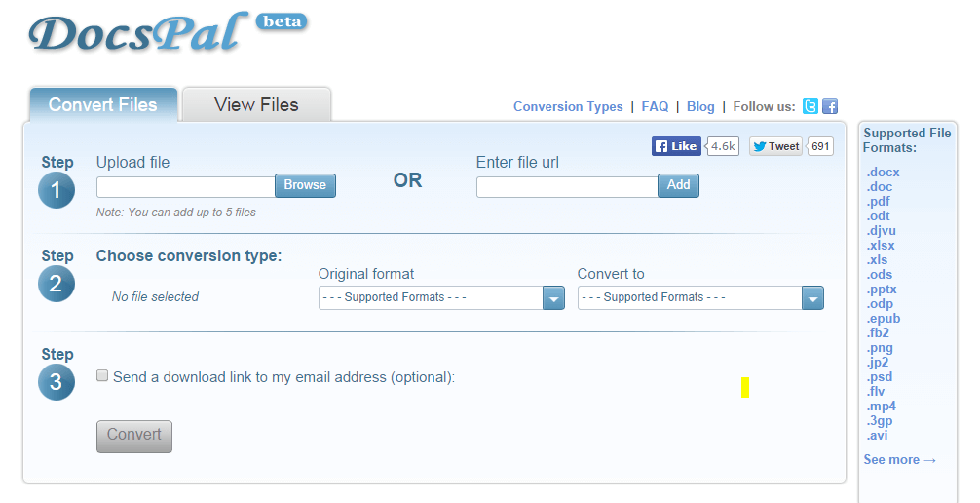This screenshot has height=503, width=980.
Task: Open the .odp format link
Action: click(880, 303)
